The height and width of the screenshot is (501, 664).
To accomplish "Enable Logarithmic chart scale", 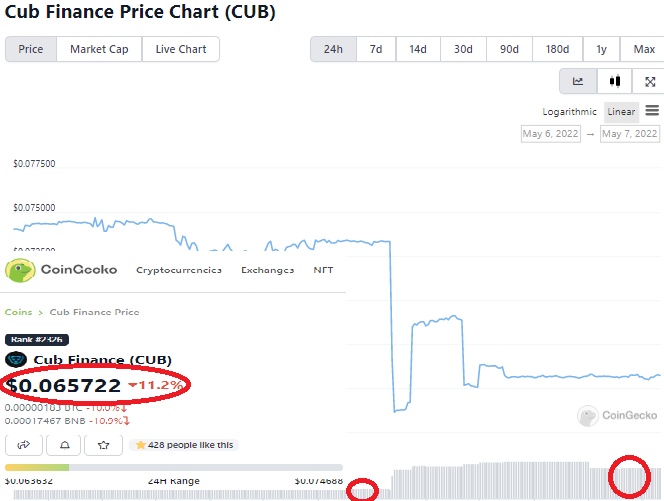I will [569, 111].
